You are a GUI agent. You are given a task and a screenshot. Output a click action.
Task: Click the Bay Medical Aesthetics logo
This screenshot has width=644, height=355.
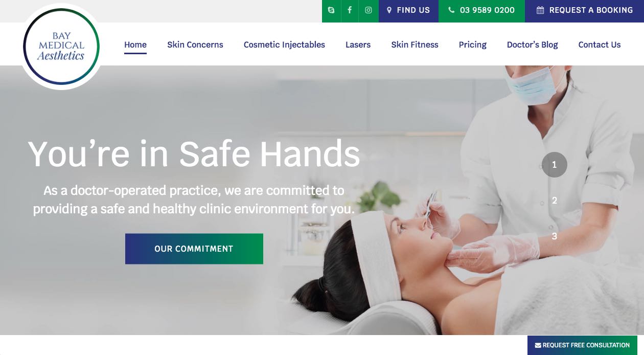click(x=61, y=47)
